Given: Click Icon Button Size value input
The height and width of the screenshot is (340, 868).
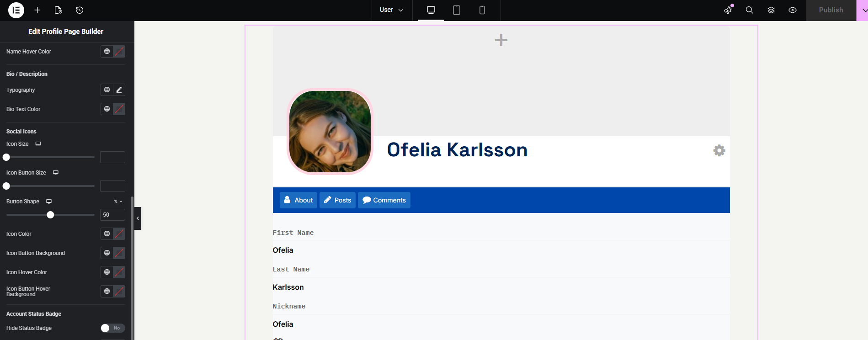Looking at the screenshot, I should [112, 186].
